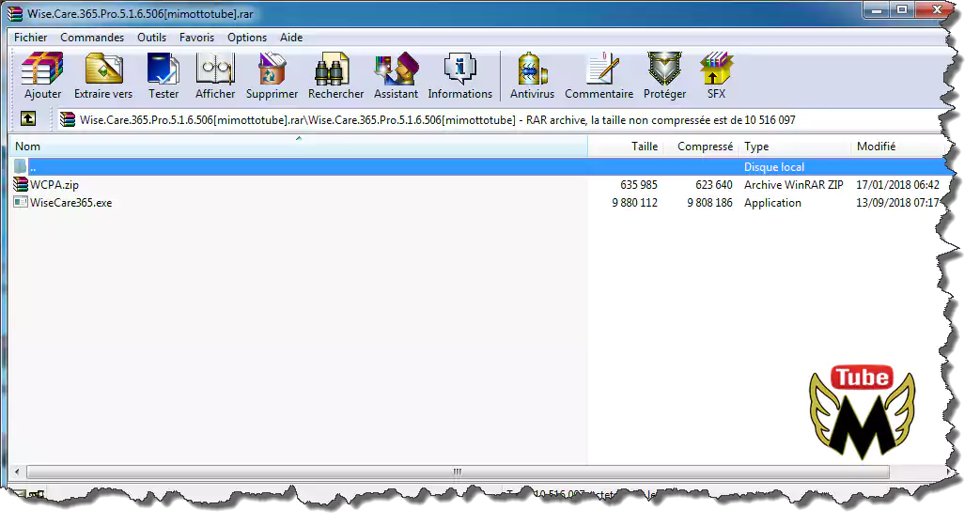Open the Options menu
This screenshot has height=526, width=980.
(x=247, y=38)
